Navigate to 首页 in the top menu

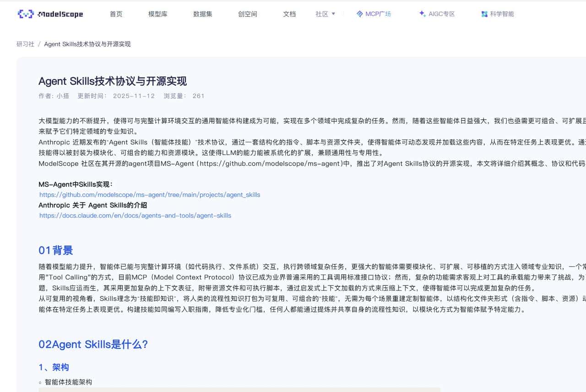115,14
